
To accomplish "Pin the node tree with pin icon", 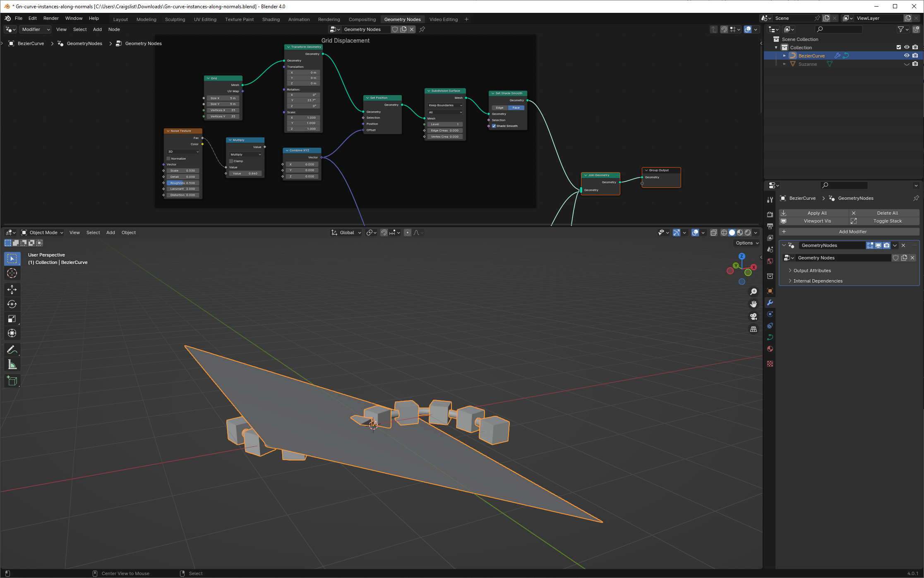I will pos(422,29).
